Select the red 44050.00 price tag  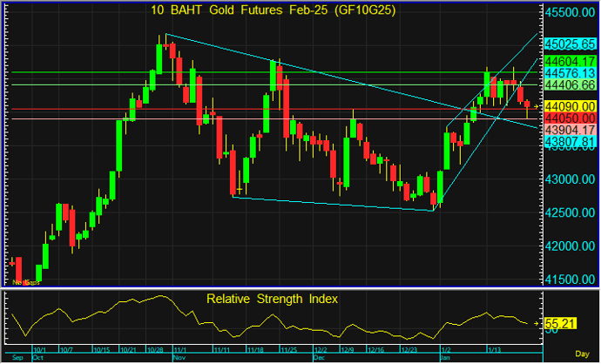pyautogui.click(x=571, y=118)
